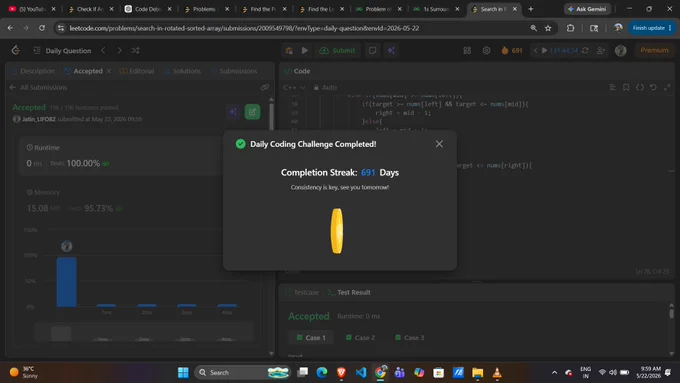Screen dimensions: 680x383
Task: Start the timer play control
Action: (544, 50)
